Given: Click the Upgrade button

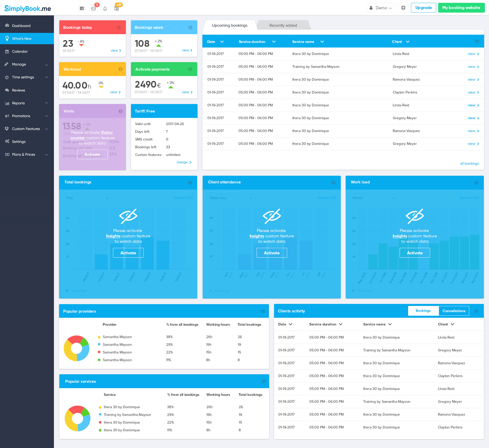Looking at the screenshot, I should tap(423, 8).
